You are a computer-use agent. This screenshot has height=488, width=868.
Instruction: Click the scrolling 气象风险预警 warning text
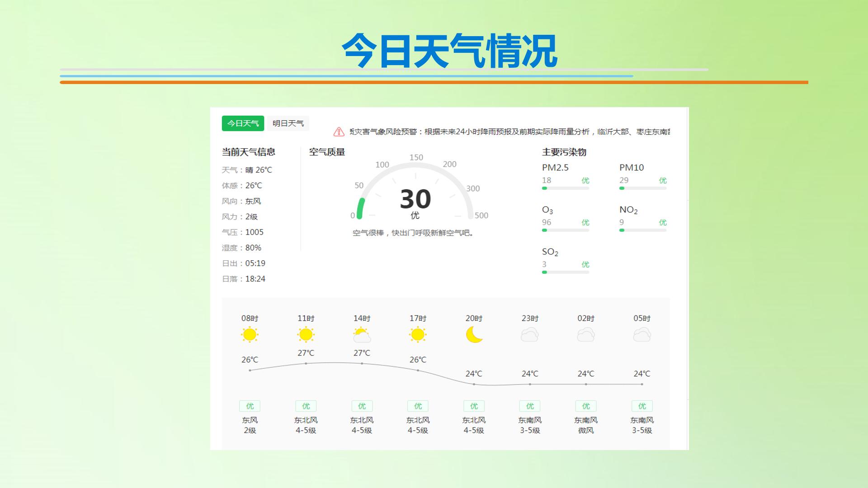click(x=509, y=131)
